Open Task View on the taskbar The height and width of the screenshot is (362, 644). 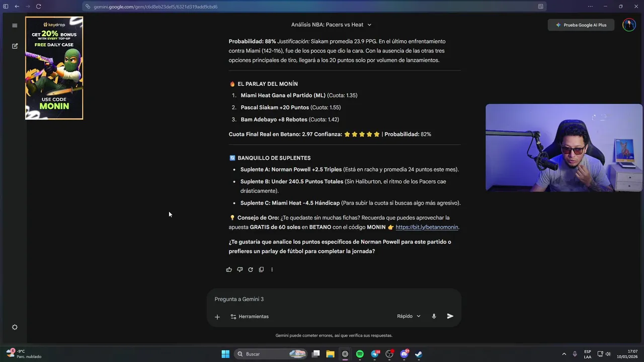(315, 354)
